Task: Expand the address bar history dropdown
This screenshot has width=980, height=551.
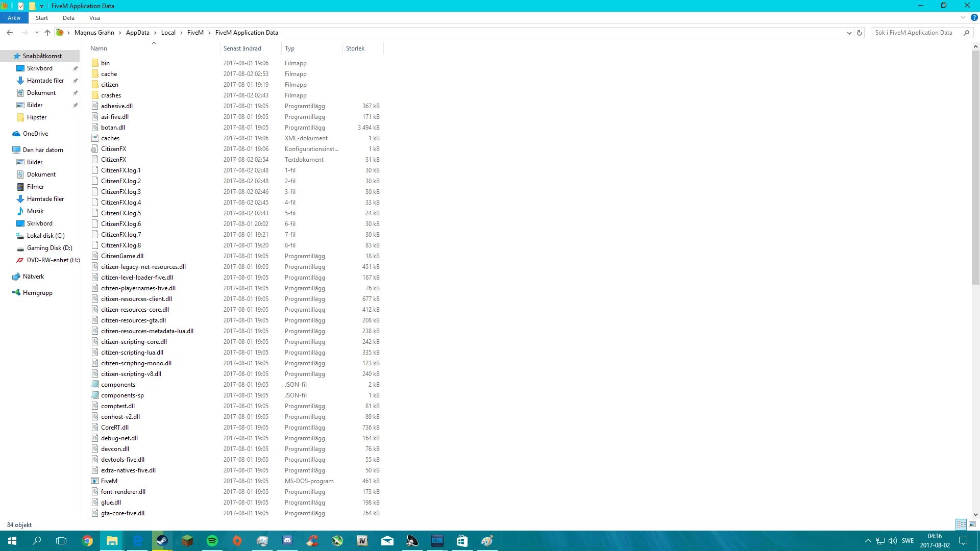Action: tap(849, 33)
